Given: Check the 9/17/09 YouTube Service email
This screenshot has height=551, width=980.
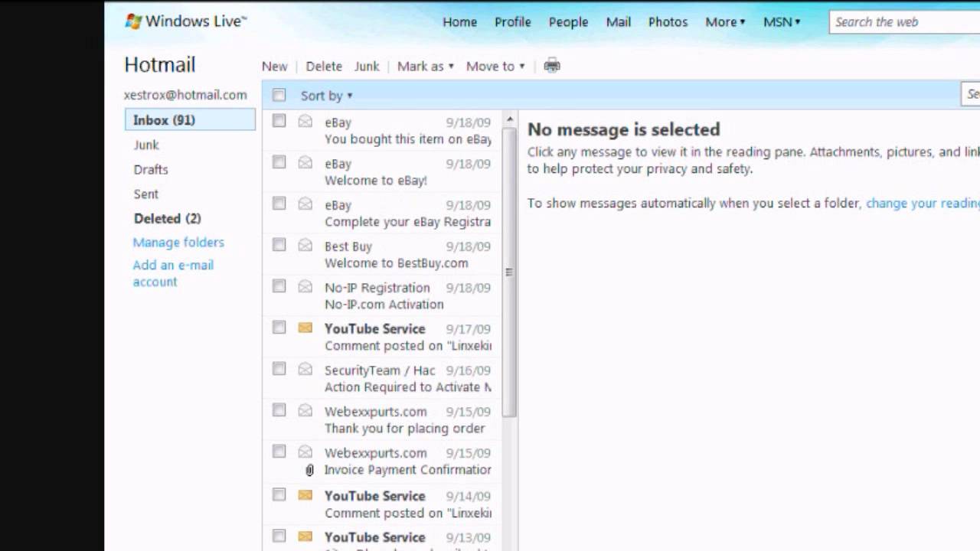Looking at the screenshot, I should (279, 328).
